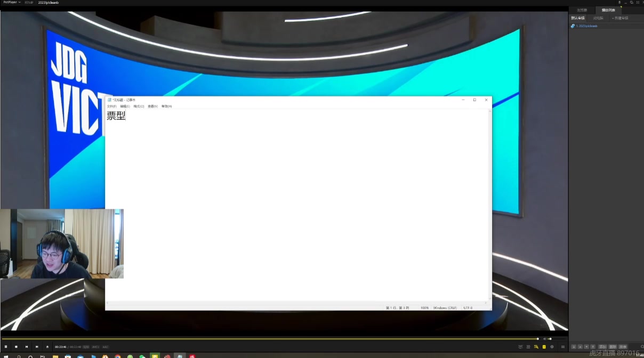Click the eject/open file icon
The image size is (644, 358).
pyautogui.click(x=47, y=347)
